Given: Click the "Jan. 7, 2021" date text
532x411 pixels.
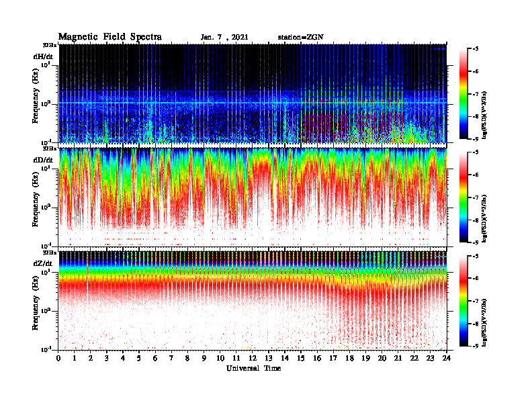Looking at the screenshot, I should pos(224,38).
